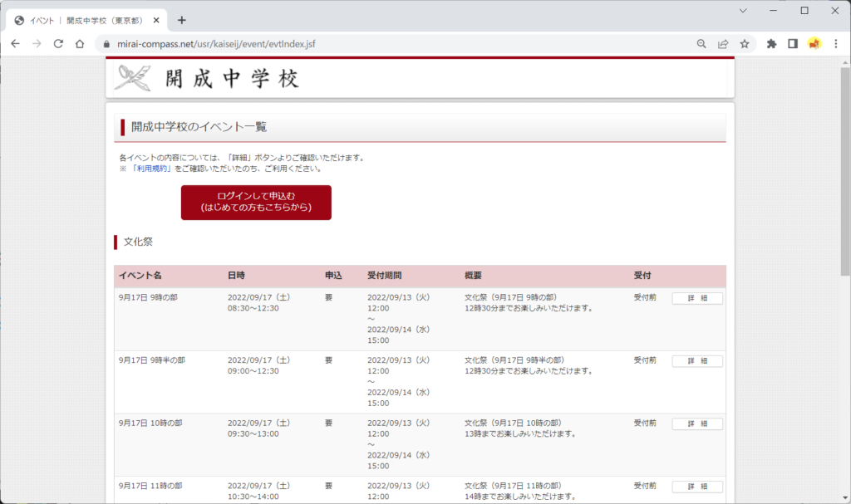Expand the tab search chevron
Screen dimensions: 851x504
click(x=743, y=10)
